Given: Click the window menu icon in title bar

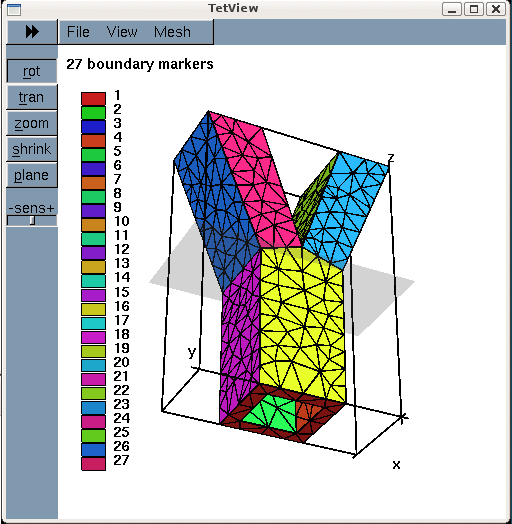Looking at the screenshot, I should [x=14, y=9].
